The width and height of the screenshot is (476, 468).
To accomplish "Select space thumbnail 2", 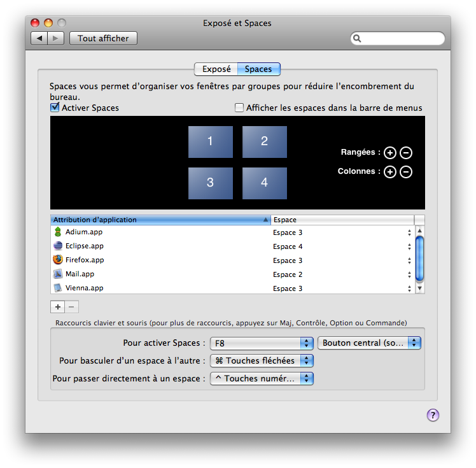I will pyautogui.click(x=265, y=142).
